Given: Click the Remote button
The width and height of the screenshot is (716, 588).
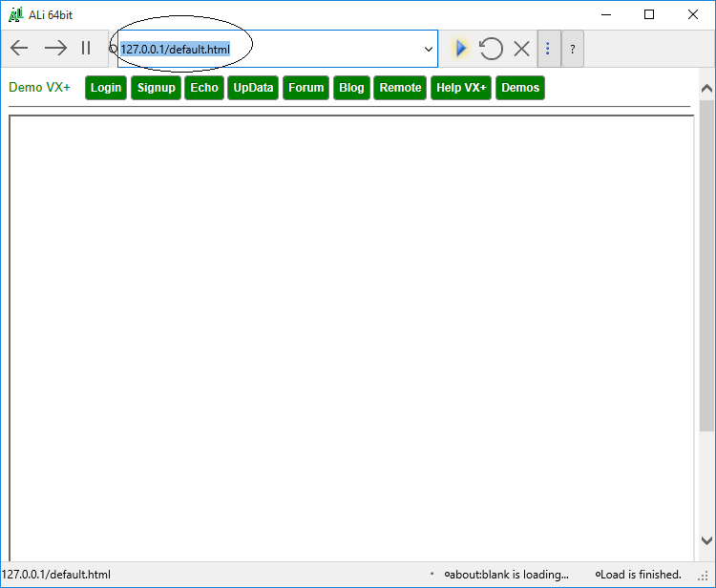Looking at the screenshot, I should coord(400,88).
